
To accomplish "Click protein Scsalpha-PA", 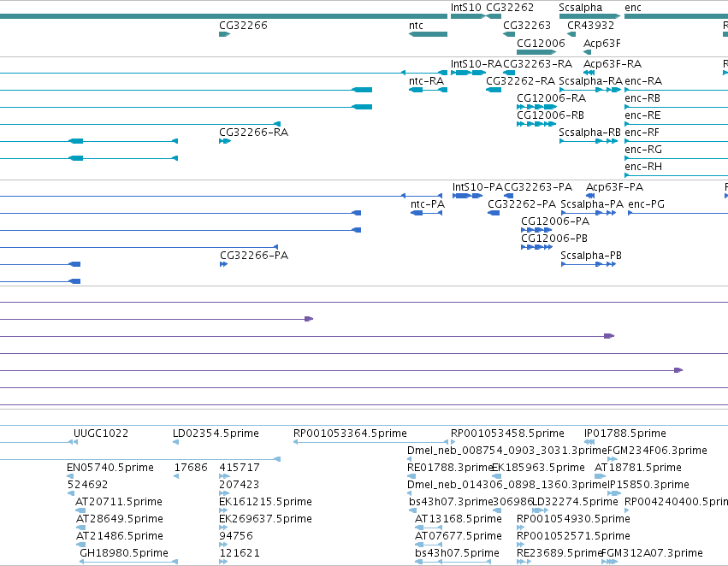I will pyautogui.click(x=591, y=204).
